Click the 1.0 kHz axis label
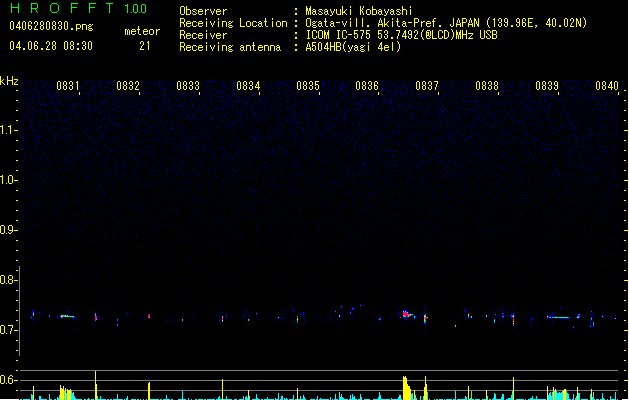This screenshot has width=629, height=400. click(x=8, y=180)
